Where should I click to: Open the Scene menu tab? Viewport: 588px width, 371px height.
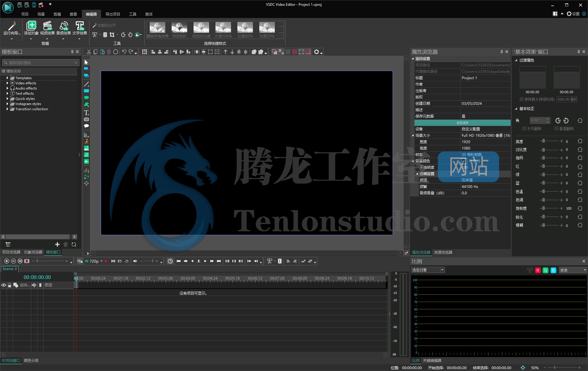click(41, 14)
